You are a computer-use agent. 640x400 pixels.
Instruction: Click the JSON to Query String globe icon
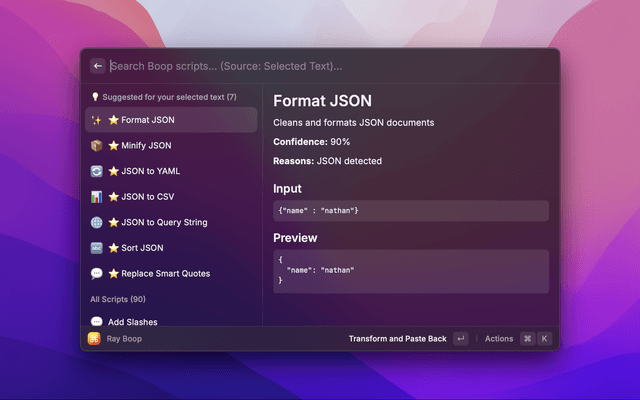coord(96,222)
